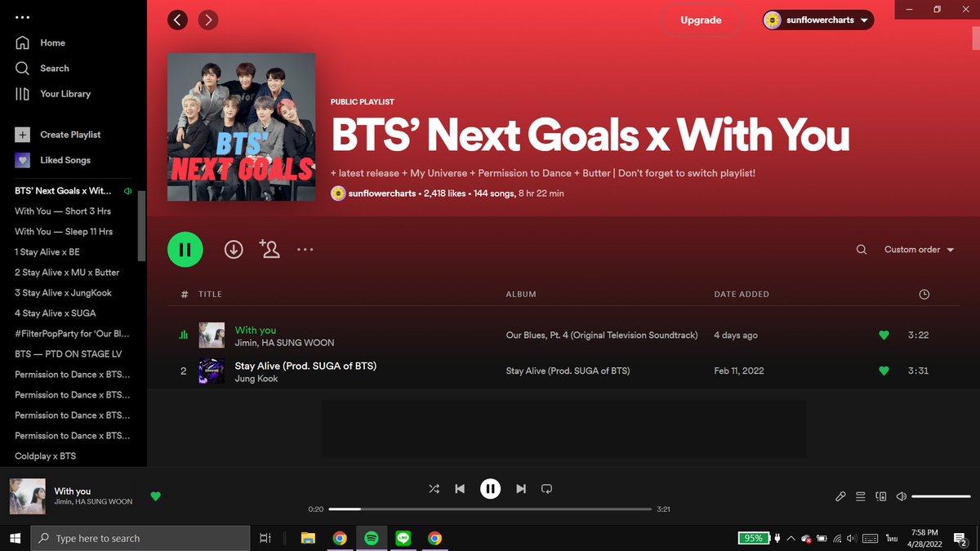This screenshot has height=551, width=980.
Task: Pause the playlist with the green button
Action: coord(185,250)
